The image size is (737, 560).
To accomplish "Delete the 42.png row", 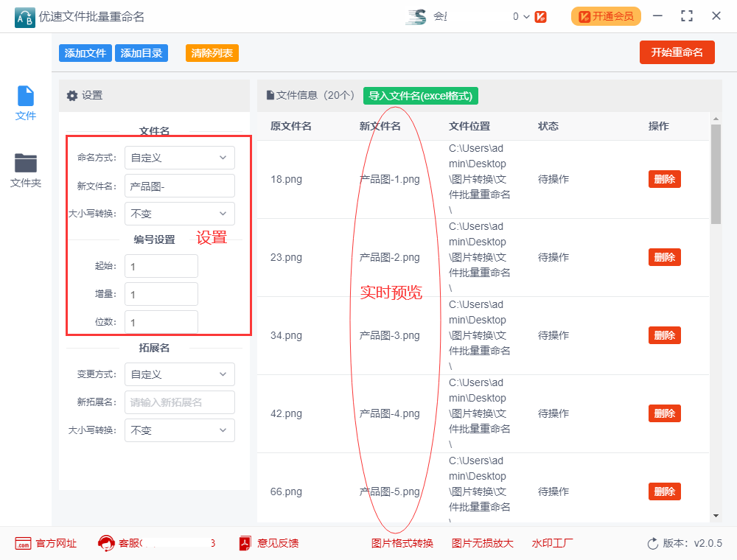I will (x=665, y=413).
